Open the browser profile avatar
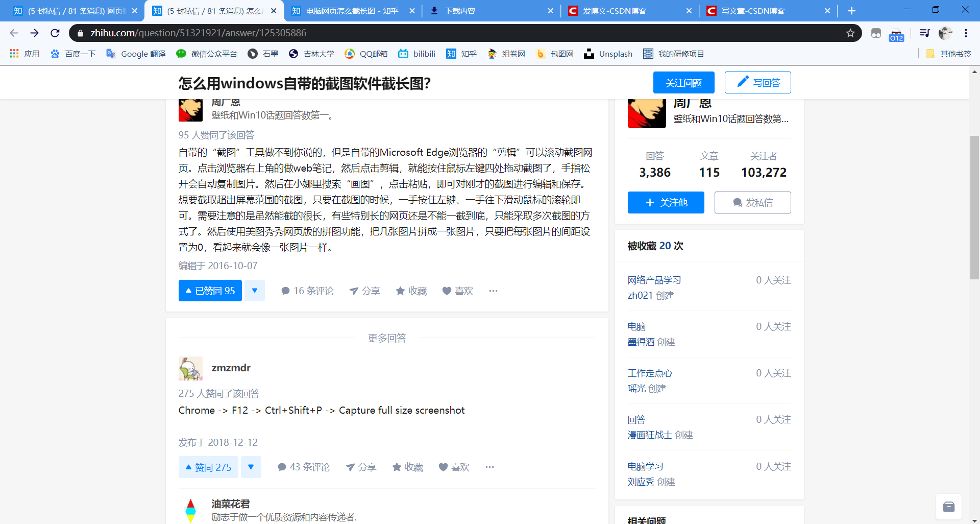 click(x=945, y=33)
